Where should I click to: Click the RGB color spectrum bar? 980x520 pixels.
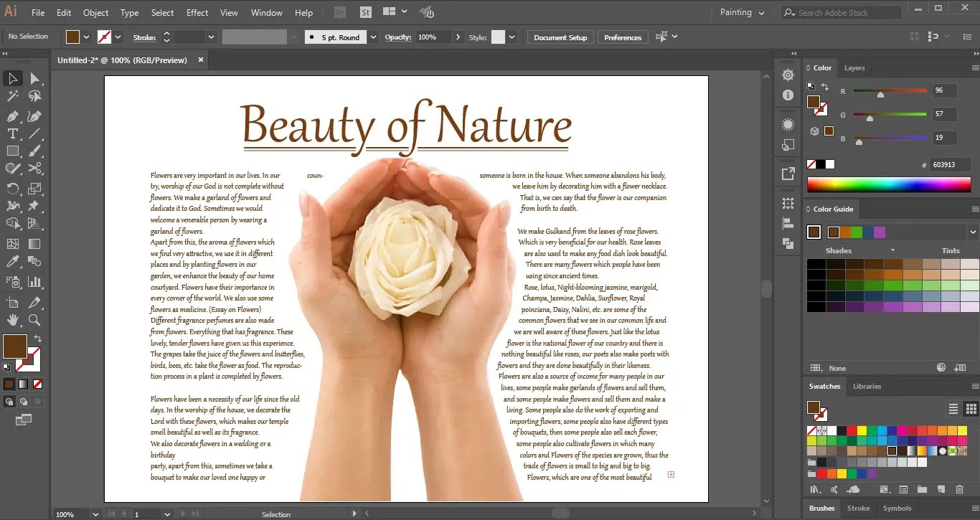click(888, 184)
